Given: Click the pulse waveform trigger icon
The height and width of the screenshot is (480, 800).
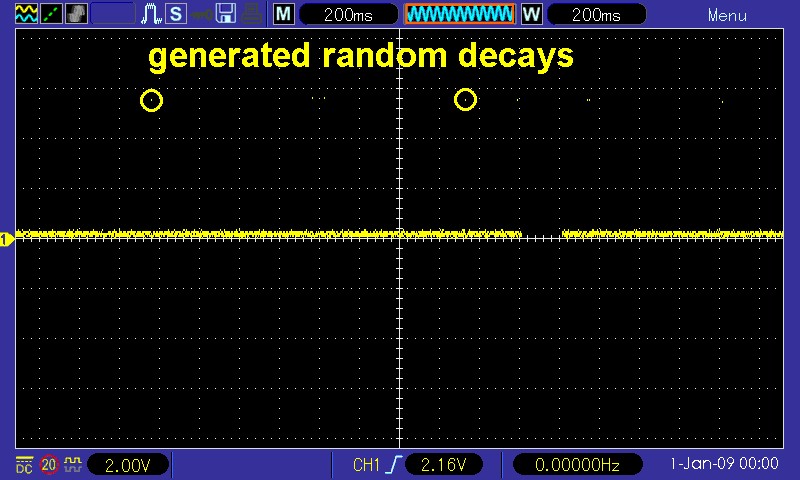Looking at the screenshot, I should coord(151,13).
